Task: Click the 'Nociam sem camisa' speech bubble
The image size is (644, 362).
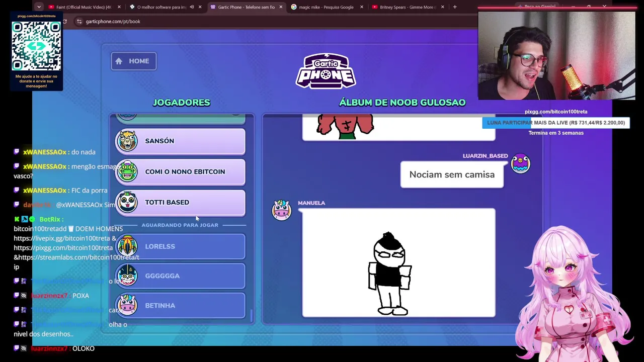Action: (x=452, y=174)
